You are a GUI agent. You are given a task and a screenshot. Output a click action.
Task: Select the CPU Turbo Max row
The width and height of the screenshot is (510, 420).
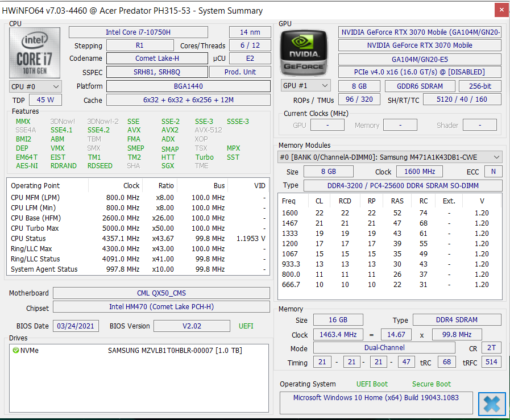[x=137, y=228]
